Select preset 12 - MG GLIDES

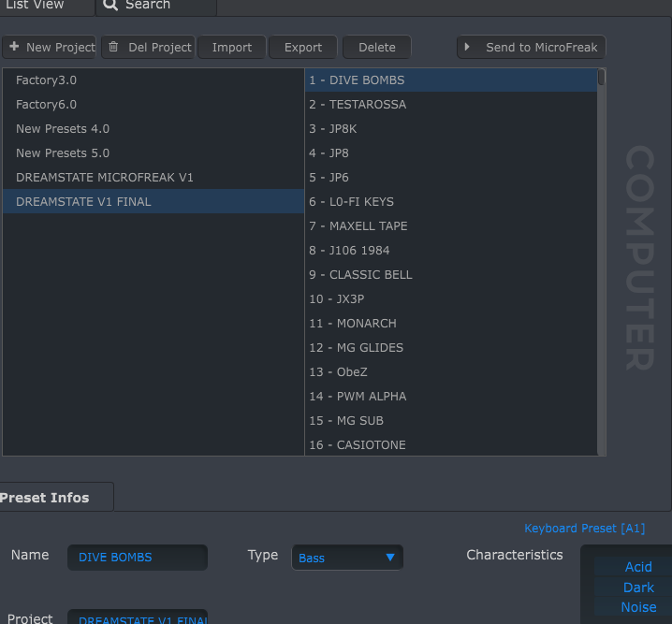click(x=451, y=348)
